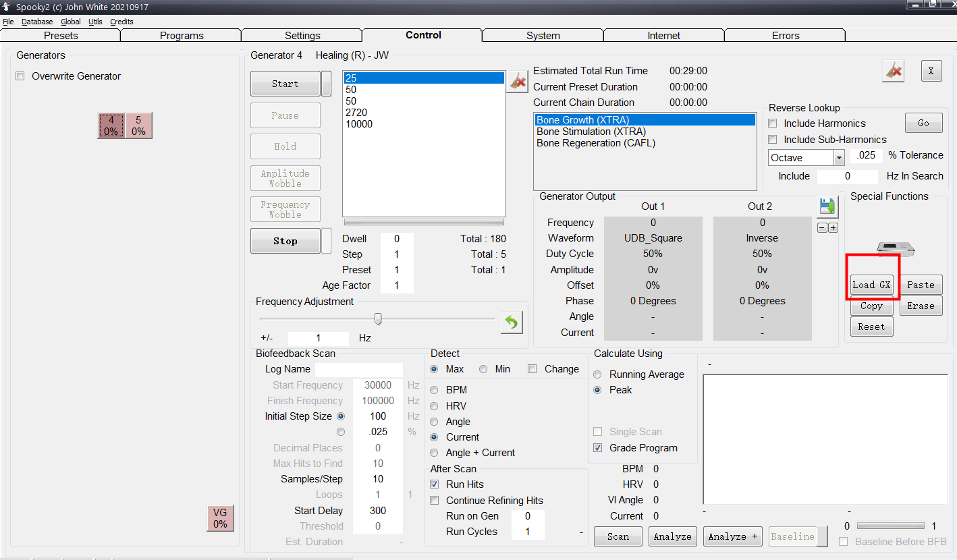Open the Database menu
The image size is (957, 560).
(x=37, y=22)
